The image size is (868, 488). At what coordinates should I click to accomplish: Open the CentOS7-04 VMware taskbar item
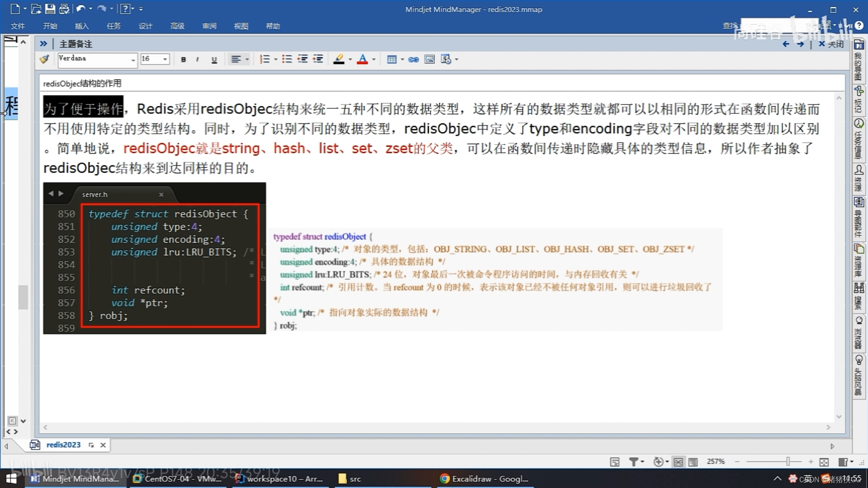click(x=178, y=479)
